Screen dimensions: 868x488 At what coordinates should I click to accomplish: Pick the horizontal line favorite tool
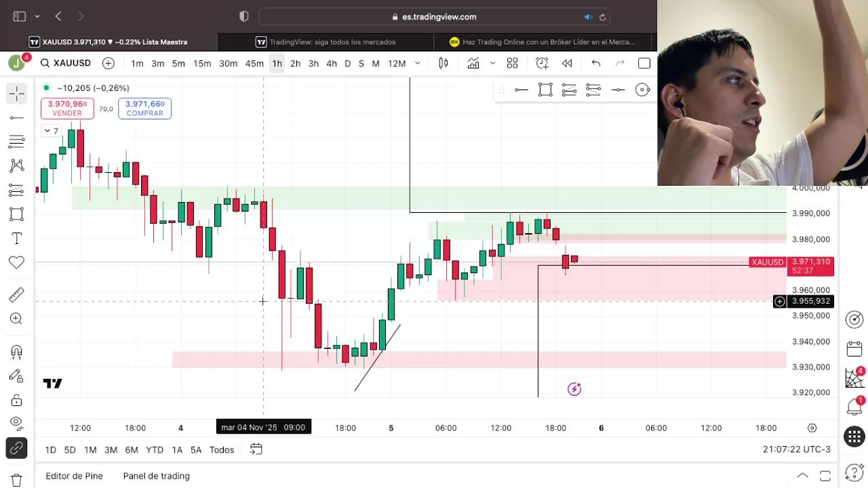pyautogui.click(x=521, y=90)
